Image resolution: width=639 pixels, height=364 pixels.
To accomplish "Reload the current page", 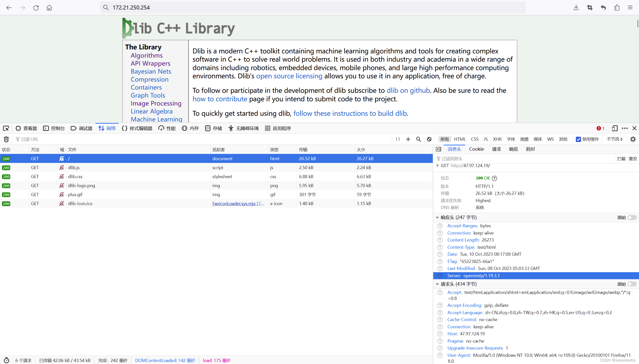I will point(36,7).
